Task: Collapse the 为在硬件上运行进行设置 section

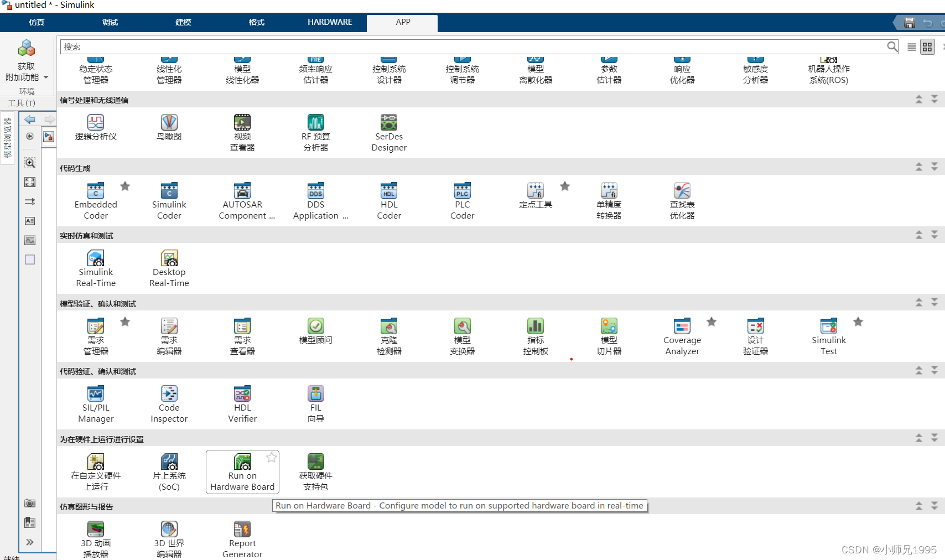Action: (x=919, y=438)
